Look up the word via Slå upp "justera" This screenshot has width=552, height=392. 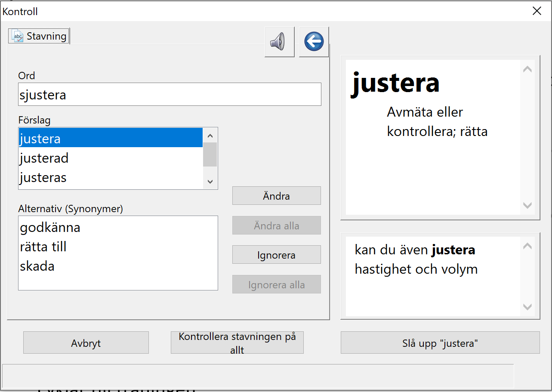point(440,343)
